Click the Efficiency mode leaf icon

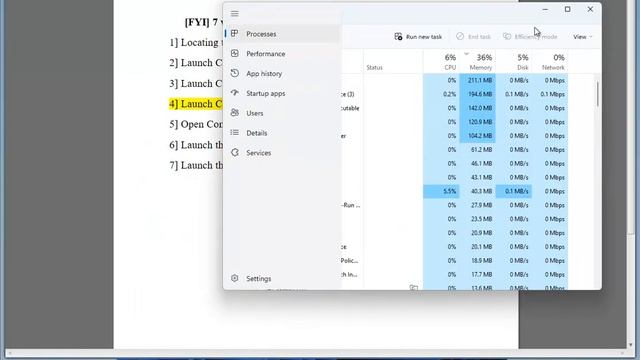click(507, 36)
